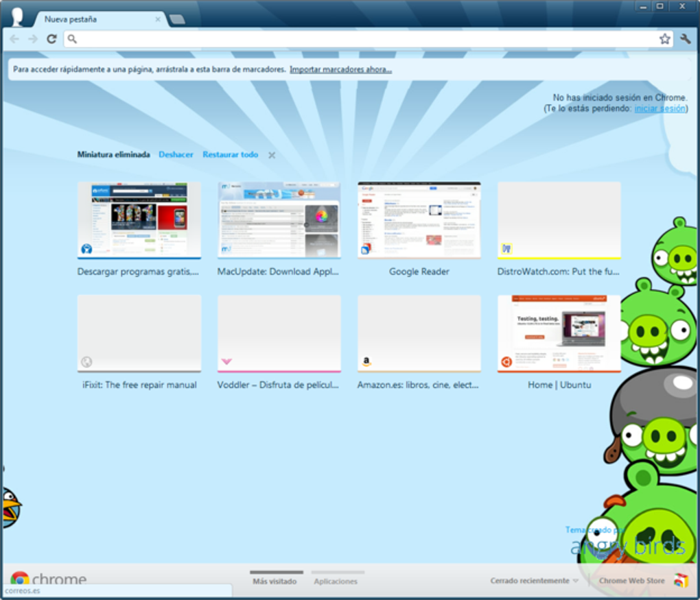Click the user profile avatar icon
This screenshot has height=600, width=700.
click(17, 17)
